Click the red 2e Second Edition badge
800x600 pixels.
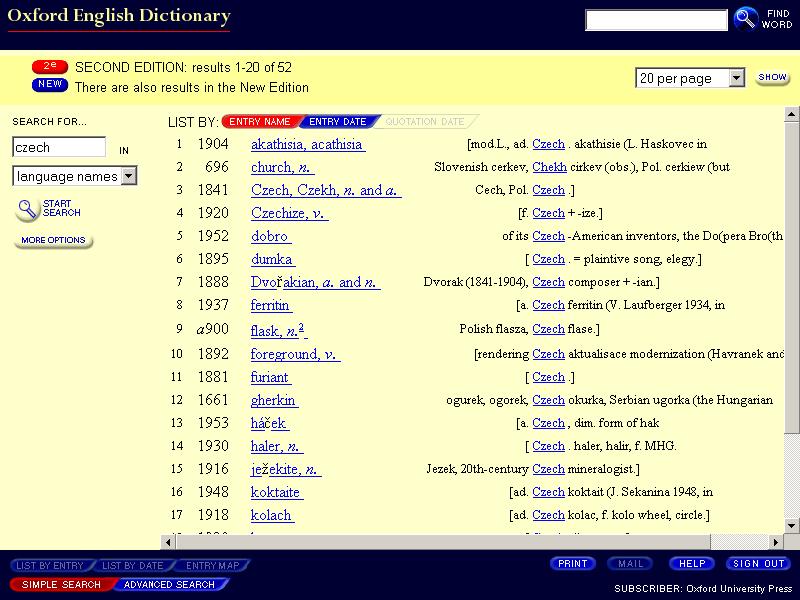click(49, 66)
